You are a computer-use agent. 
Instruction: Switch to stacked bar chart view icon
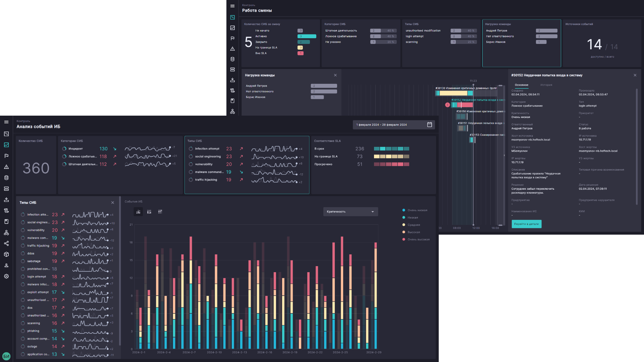pyautogui.click(x=149, y=212)
